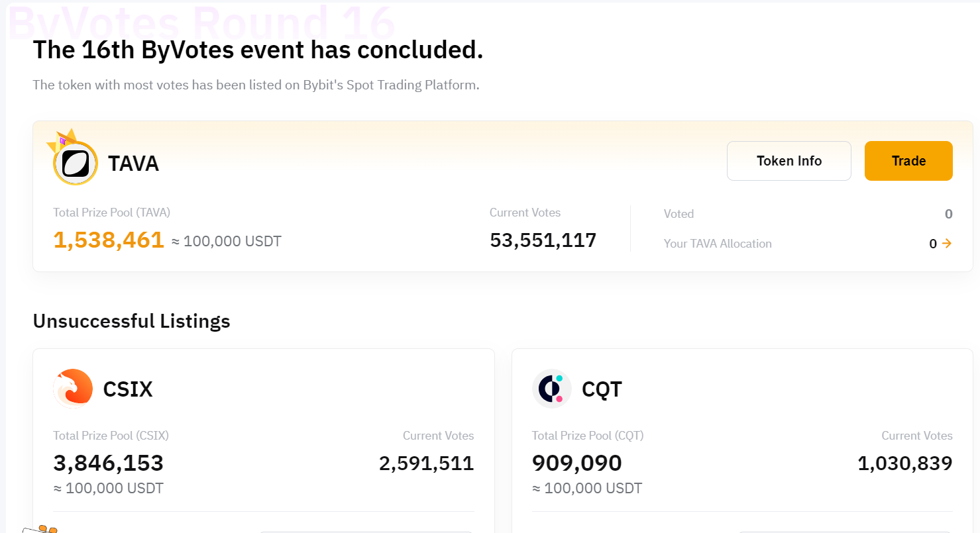Open the orange arrow beside TAVA Allocation
Screen dimensions: 980x533
tap(947, 244)
